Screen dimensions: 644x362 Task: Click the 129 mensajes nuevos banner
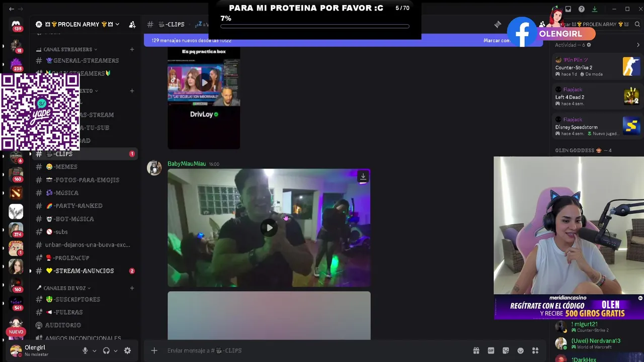[191, 40]
